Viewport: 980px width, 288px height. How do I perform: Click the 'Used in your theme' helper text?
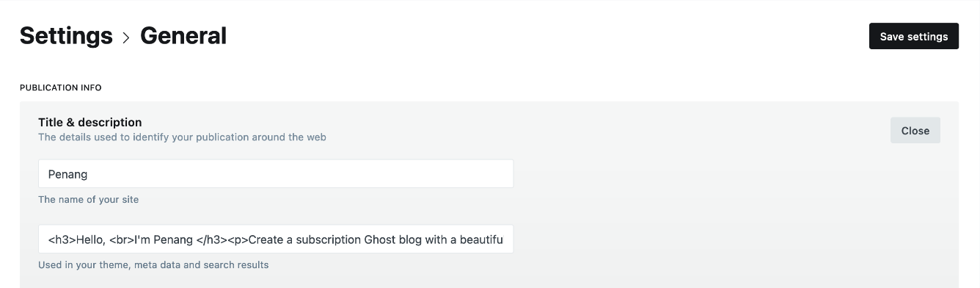pyautogui.click(x=153, y=264)
